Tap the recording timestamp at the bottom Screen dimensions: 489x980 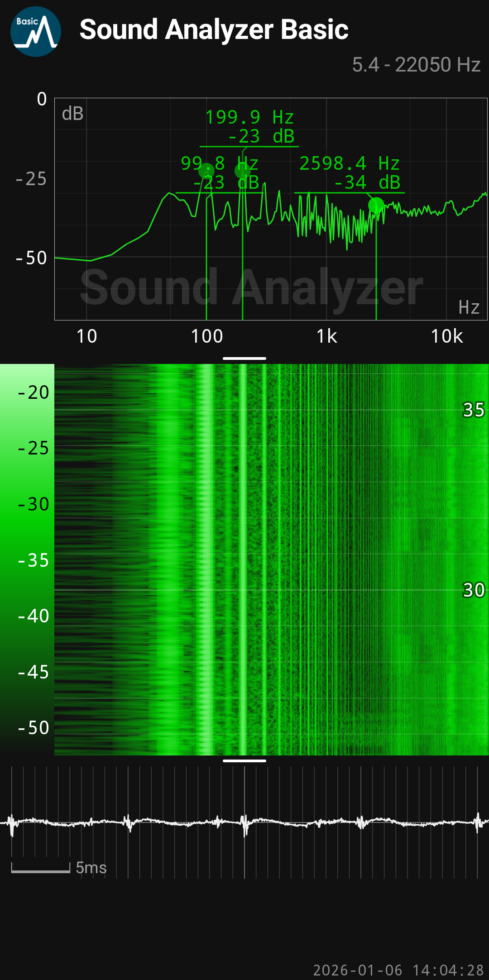pos(398,970)
